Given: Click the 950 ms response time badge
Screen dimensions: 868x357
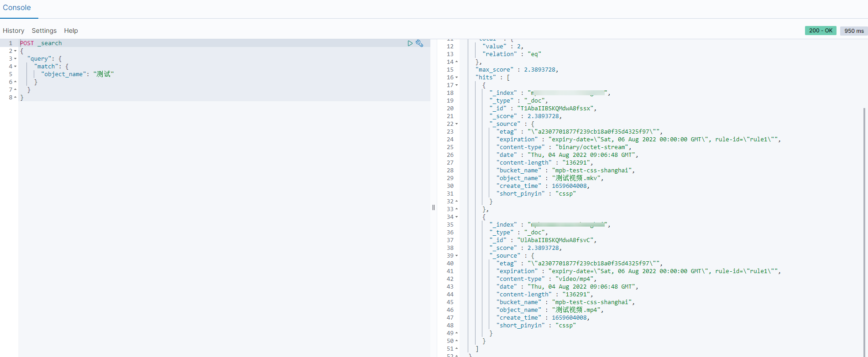Looking at the screenshot, I should [854, 31].
